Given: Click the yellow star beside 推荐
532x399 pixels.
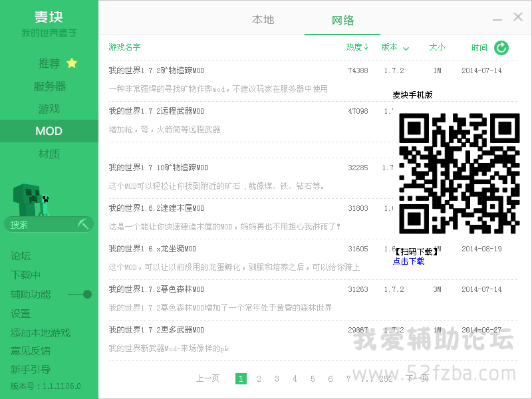Looking at the screenshot, I should pyautogui.click(x=72, y=63).
